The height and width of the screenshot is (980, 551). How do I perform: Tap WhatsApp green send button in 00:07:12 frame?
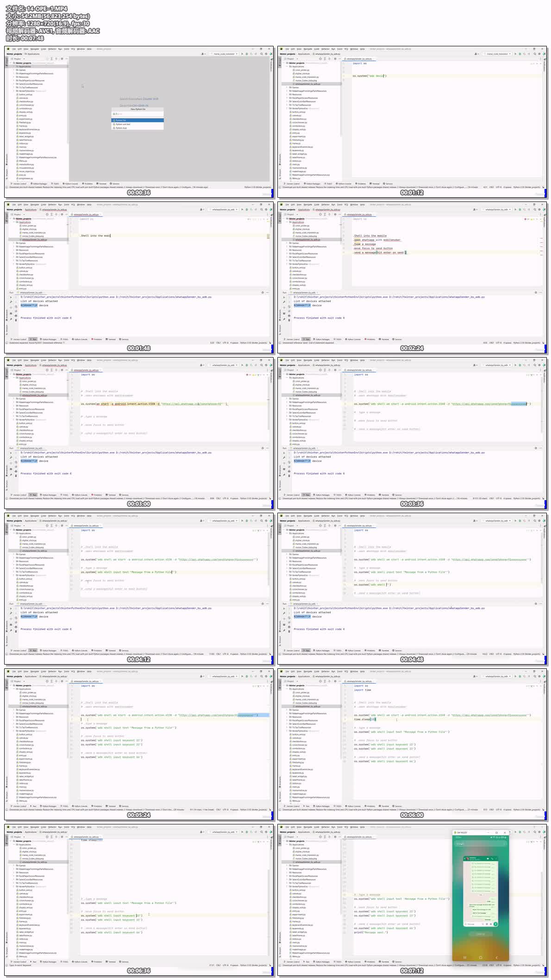point(495,924)
